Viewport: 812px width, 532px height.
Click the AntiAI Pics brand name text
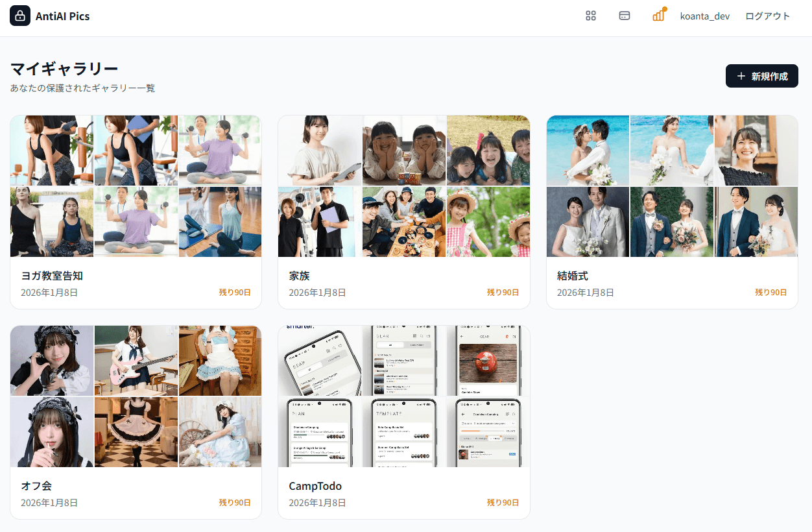pos(63,16)
